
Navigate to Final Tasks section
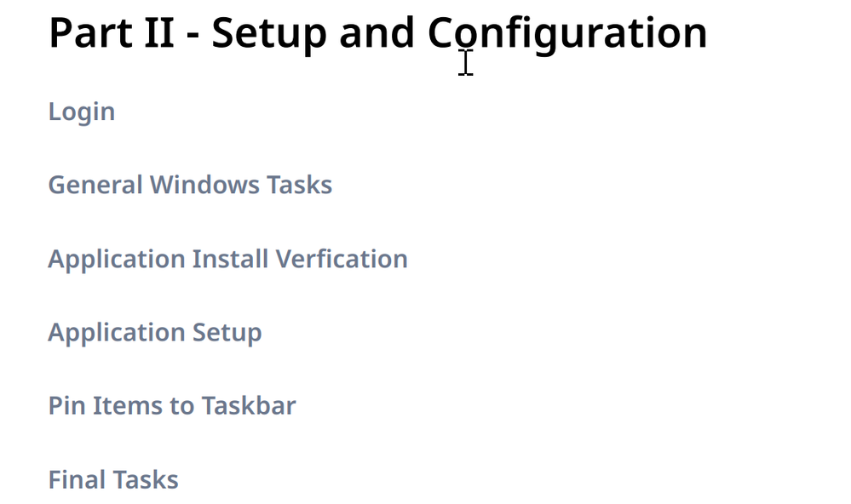click(113, 479)
